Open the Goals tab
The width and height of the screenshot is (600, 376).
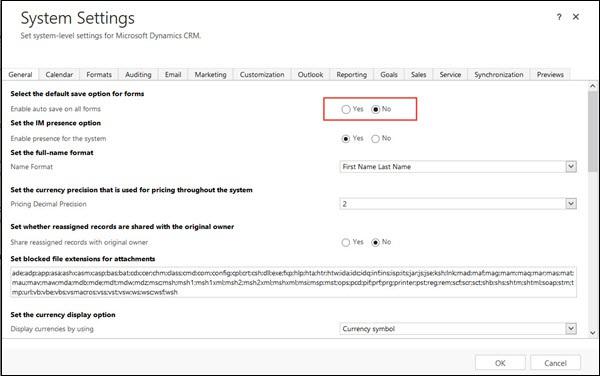pyautogui.click(x=389, y=75)
